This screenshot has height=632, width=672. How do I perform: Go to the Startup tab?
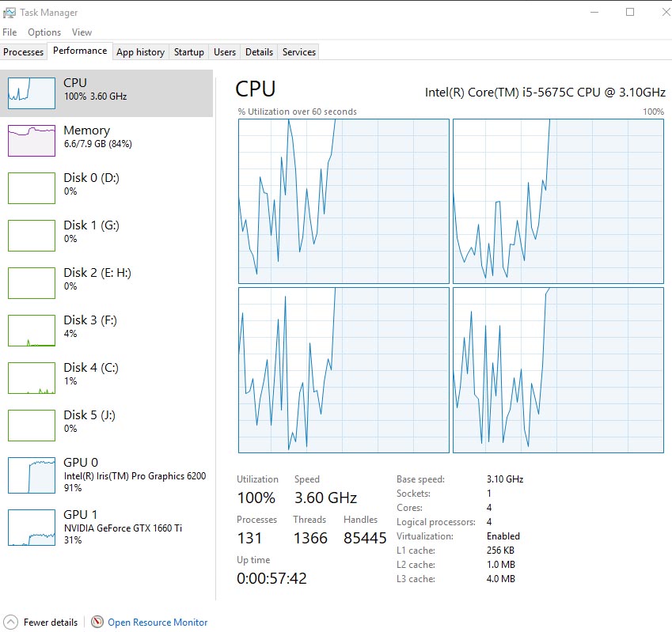coord(188,52)
